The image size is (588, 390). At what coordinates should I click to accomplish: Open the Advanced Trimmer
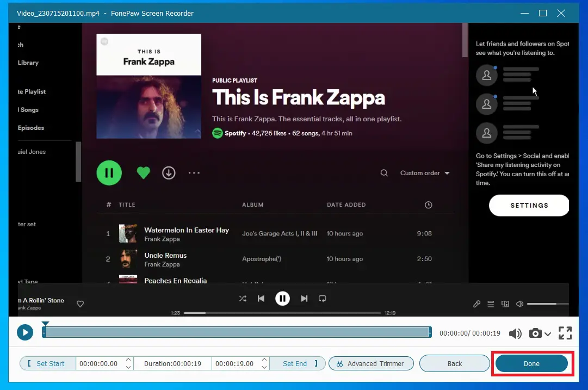(x=372, y=363)
